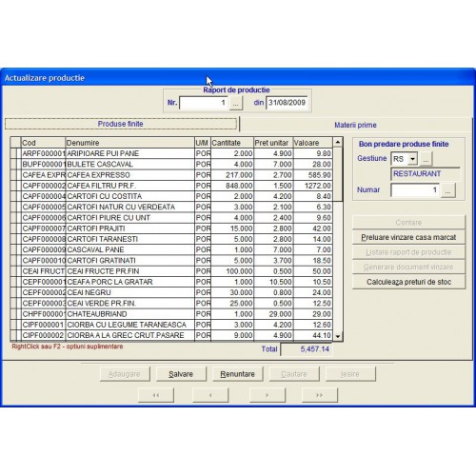
Task: Select the Produse finite tab
Action: [x=121, y=124]
